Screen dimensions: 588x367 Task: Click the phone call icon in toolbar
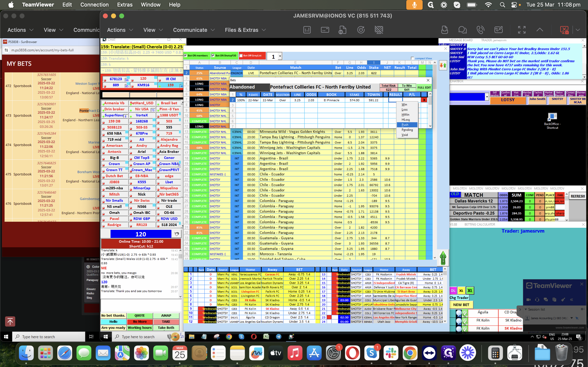point(480,30)
